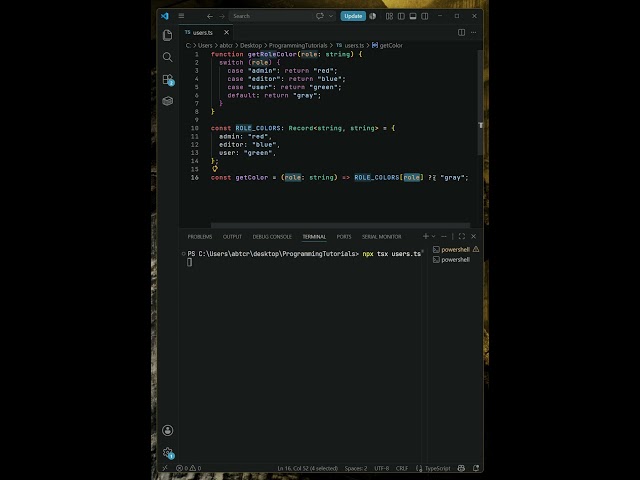Open the Manage gear icon
This screenshot has height=480, width=640.
point(168,453)
